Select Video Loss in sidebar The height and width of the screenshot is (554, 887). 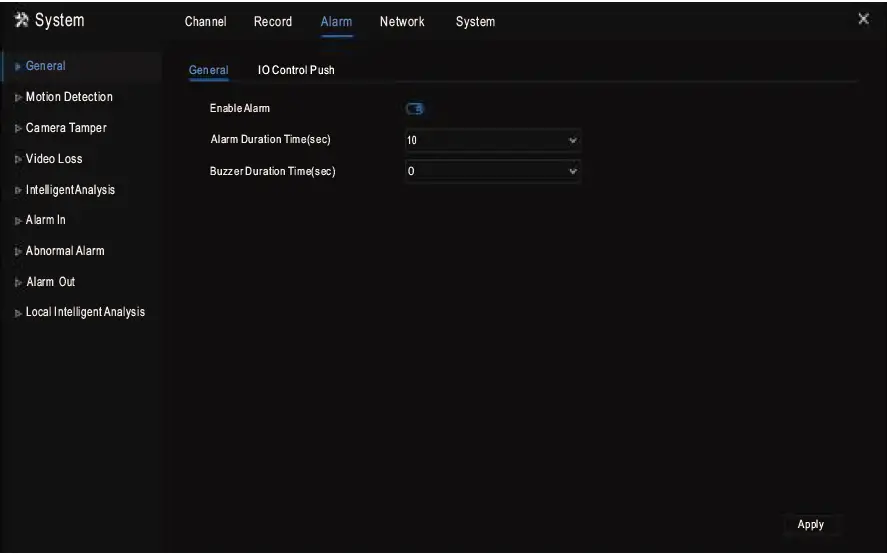(54, 159)
